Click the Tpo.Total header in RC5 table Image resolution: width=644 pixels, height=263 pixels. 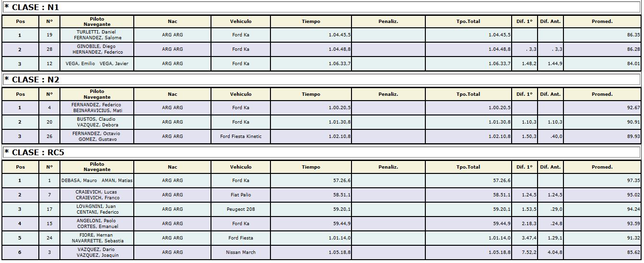pos(468,167)
